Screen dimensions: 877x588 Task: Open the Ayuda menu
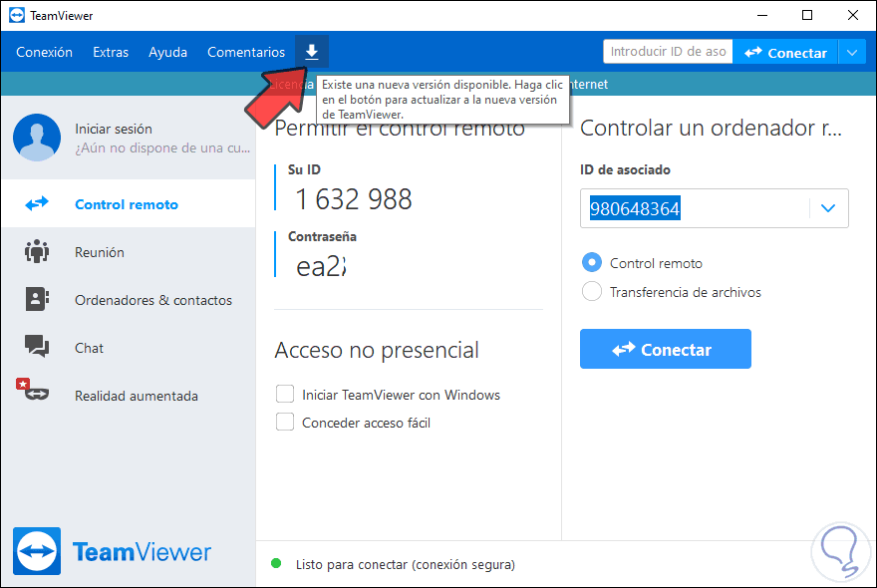tap(167, 52)
